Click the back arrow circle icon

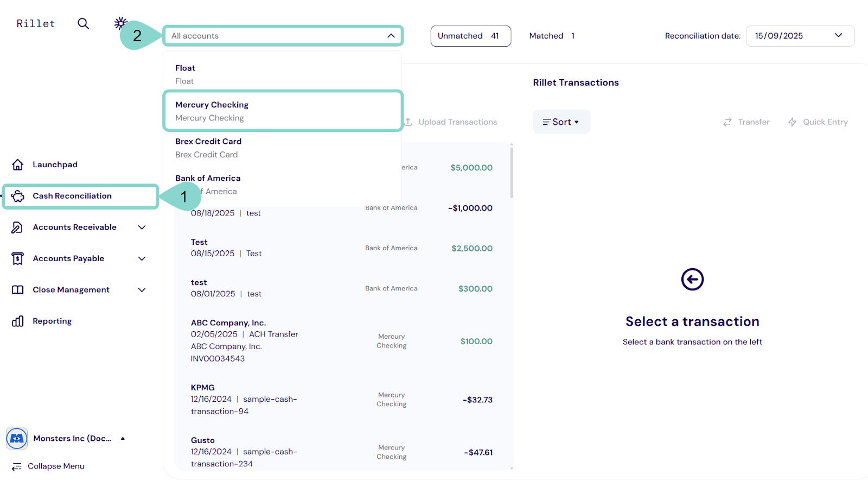(x=692, y=280)
